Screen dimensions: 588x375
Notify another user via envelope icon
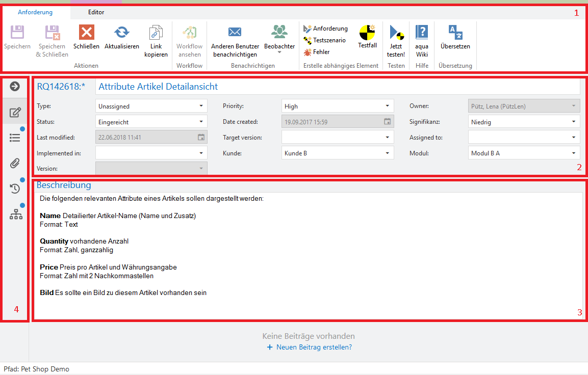pyautogui.click(x=235, y=33)
